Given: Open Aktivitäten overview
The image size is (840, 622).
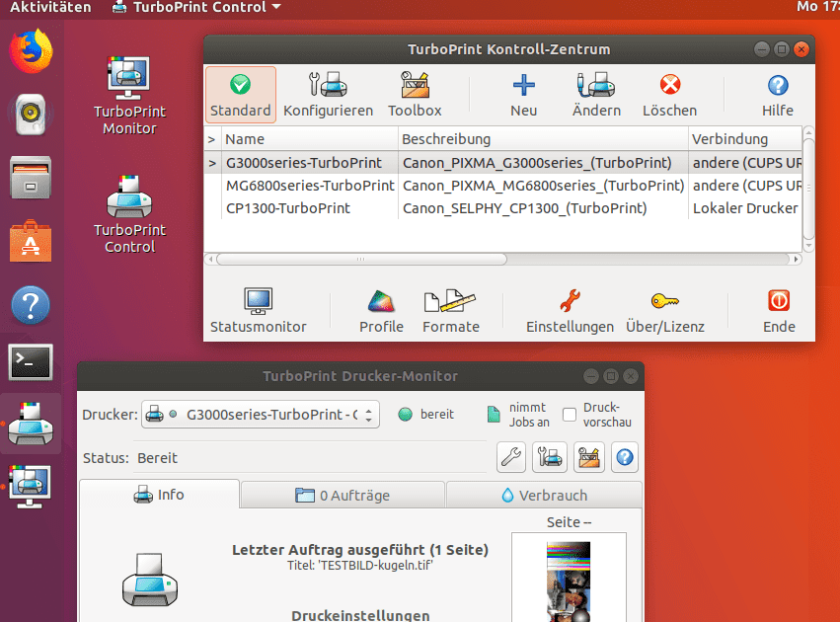Looking at the screenshot, I should coord(51,8).
